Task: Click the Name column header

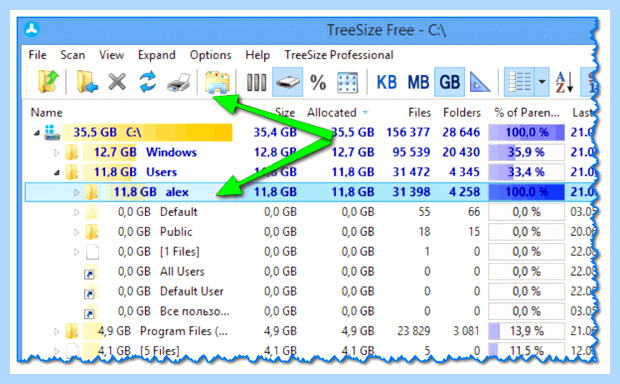Action: (x=46, y=113)
